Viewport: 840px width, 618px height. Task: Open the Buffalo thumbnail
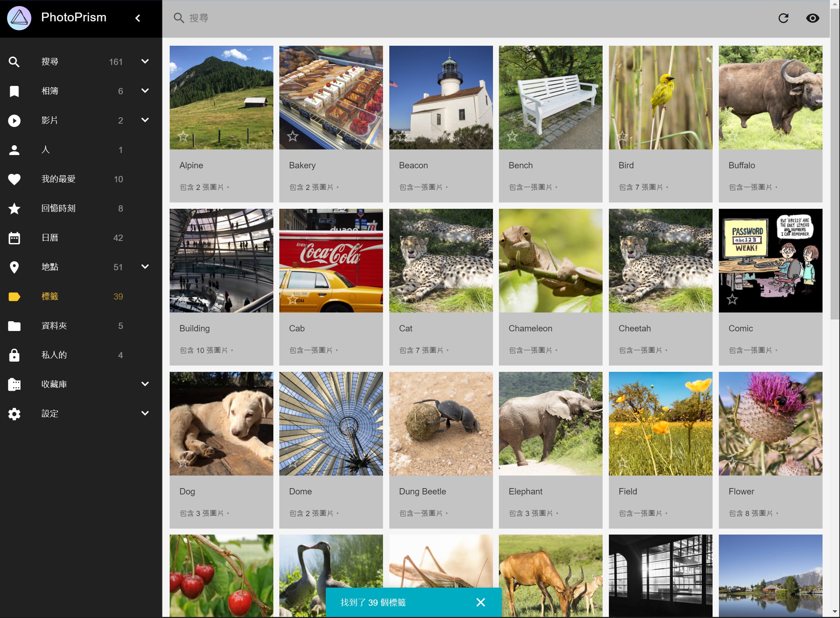coord(771,98)
